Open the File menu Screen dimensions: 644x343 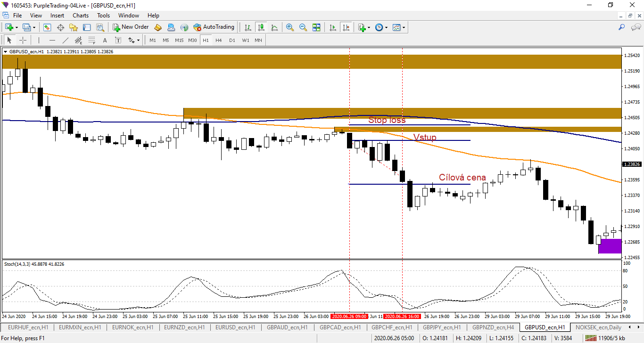pos(17,16)
